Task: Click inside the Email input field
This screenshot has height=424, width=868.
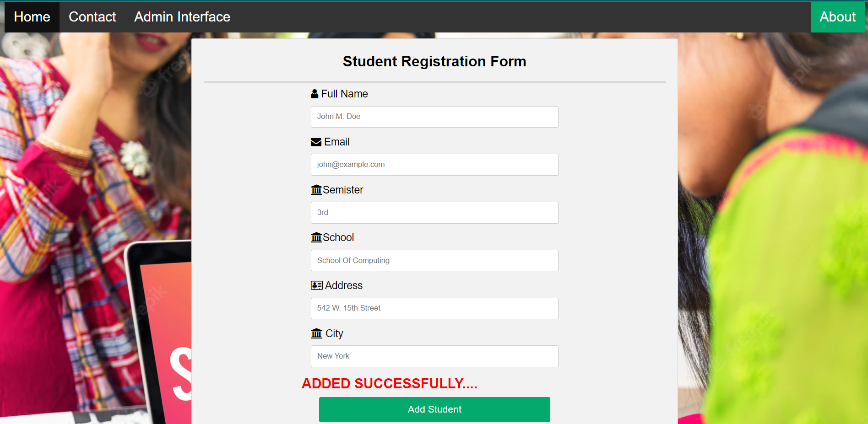Action: 434,164
